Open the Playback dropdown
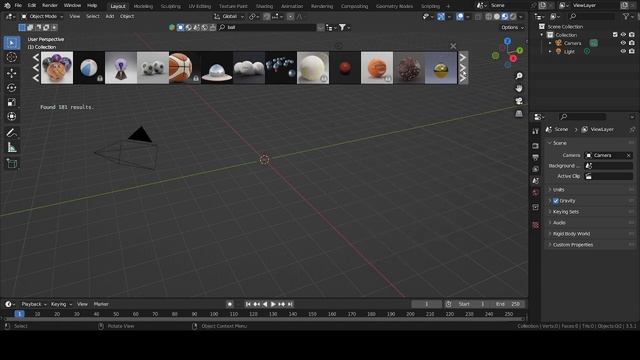The width and height of the screenshot is (640, 360). pos(33,304)
